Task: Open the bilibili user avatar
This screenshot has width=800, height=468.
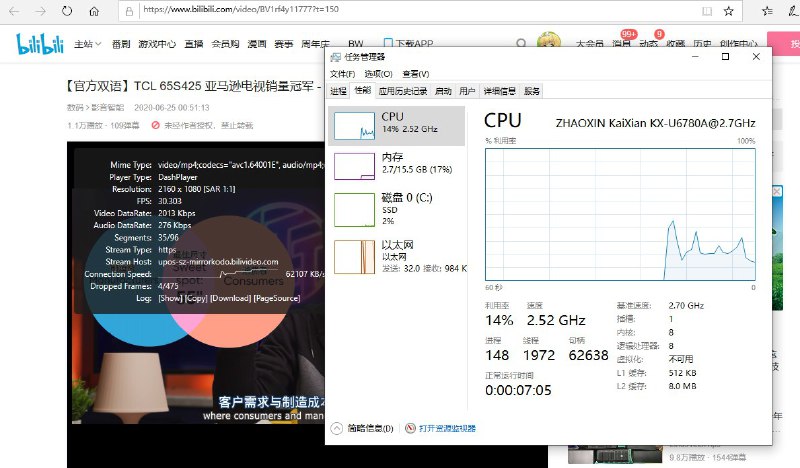Action: point(549,41)
